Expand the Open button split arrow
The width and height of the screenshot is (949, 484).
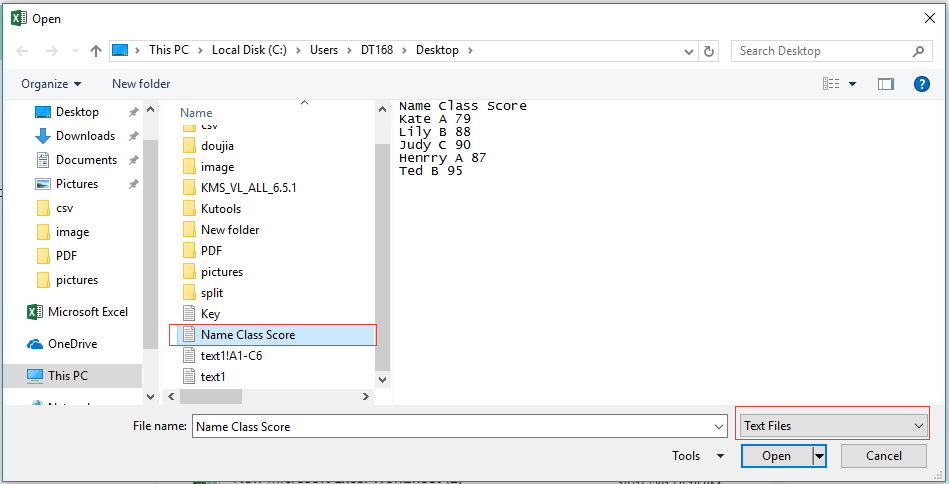820,456
